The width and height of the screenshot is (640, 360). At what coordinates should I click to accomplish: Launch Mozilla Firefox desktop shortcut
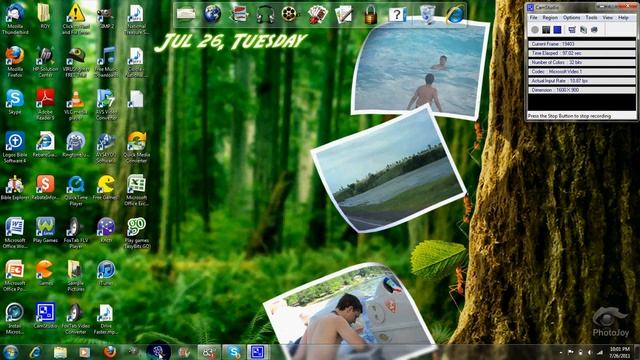click(15, 62)
